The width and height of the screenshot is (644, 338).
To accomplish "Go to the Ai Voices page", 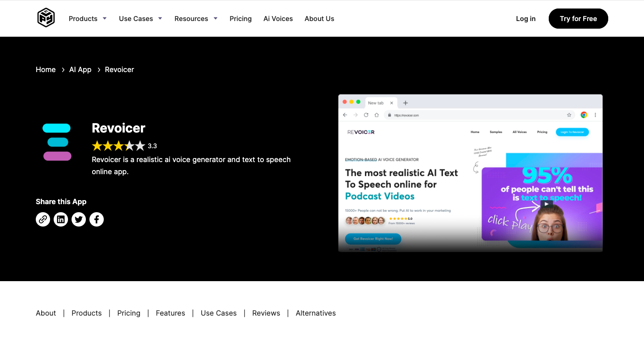I will [x=278, y=19].
